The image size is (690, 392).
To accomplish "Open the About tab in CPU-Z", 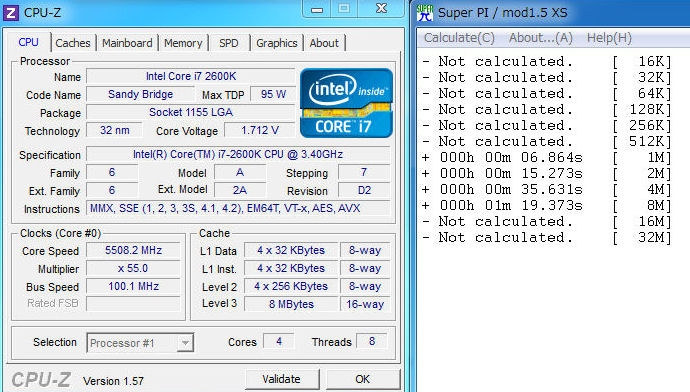I will point(324,43).
